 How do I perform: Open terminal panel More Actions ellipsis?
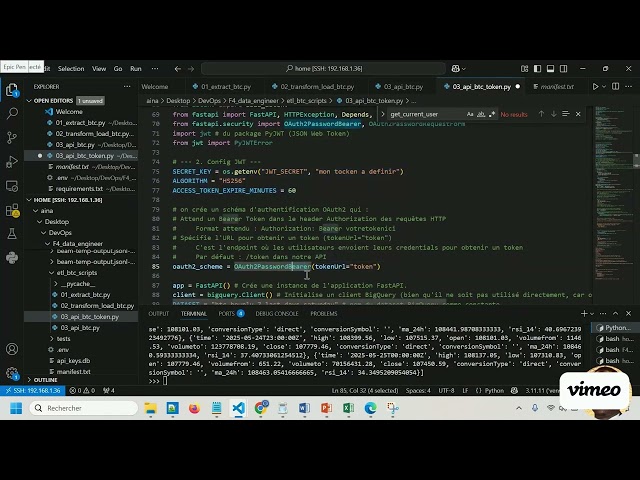(603, 313)
